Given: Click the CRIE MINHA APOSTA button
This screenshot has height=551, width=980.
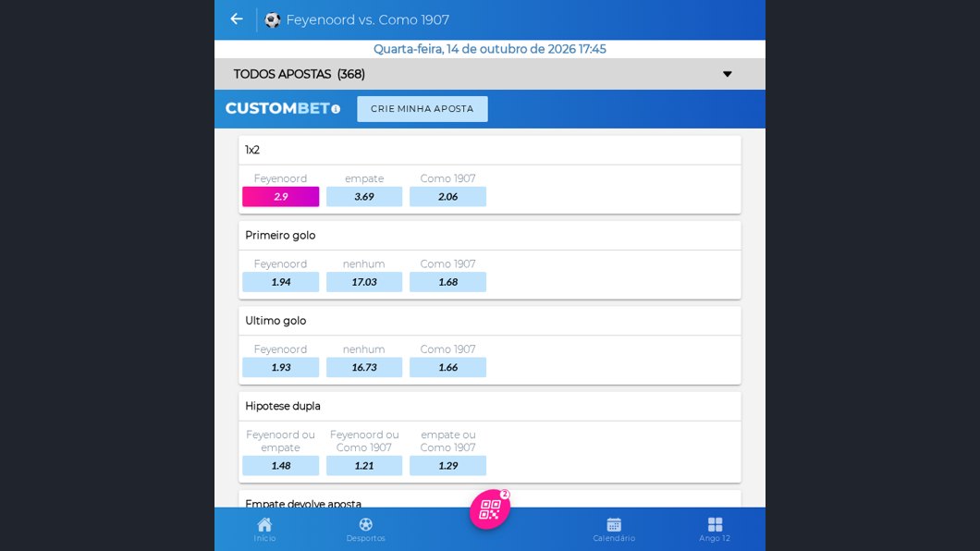Looking at the screenshot, I should click(x=423, y=109).
